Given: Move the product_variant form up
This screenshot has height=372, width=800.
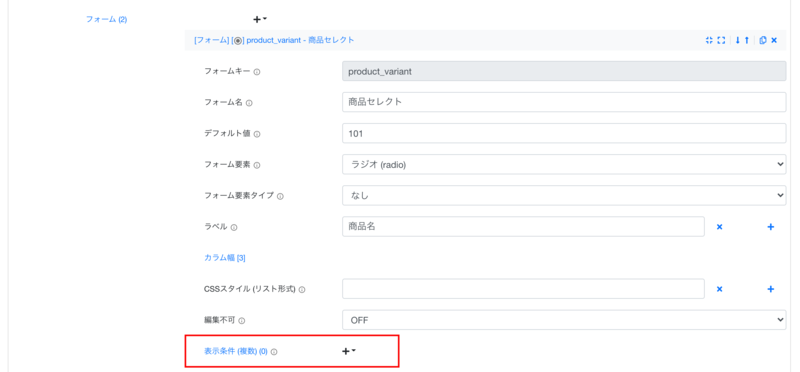Looking at the screenshot, I should click(x=747, y=40).
